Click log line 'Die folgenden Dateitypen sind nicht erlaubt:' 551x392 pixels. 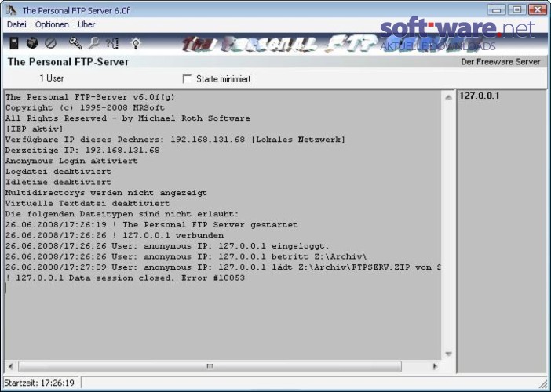pos(122,214)
